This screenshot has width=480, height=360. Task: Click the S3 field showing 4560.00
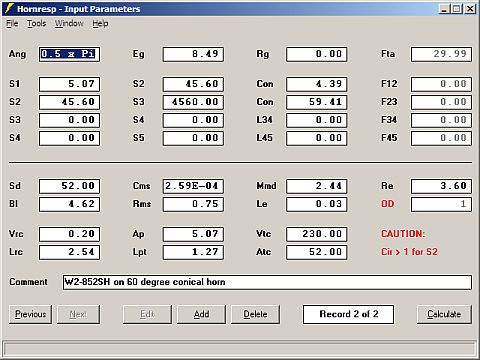(x=193, y=102)
